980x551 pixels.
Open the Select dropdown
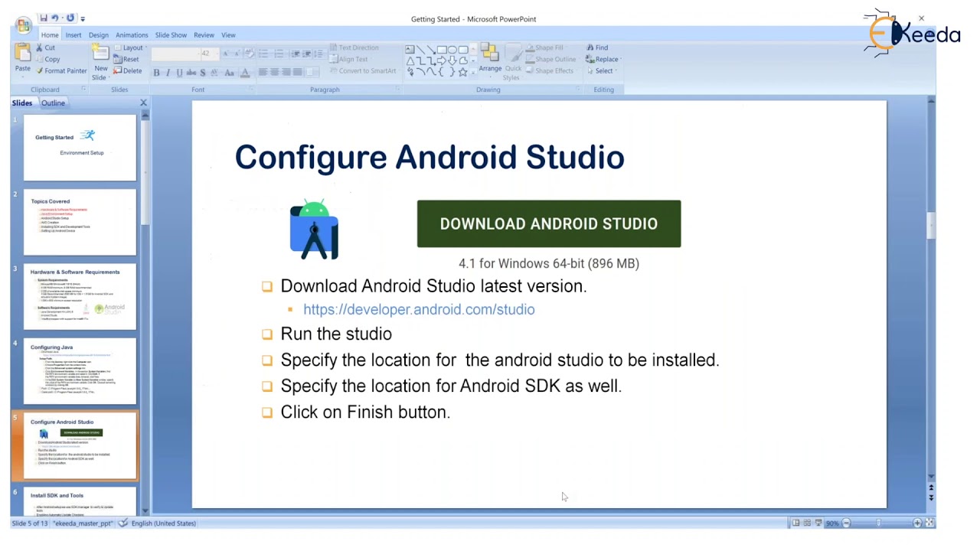601,70
